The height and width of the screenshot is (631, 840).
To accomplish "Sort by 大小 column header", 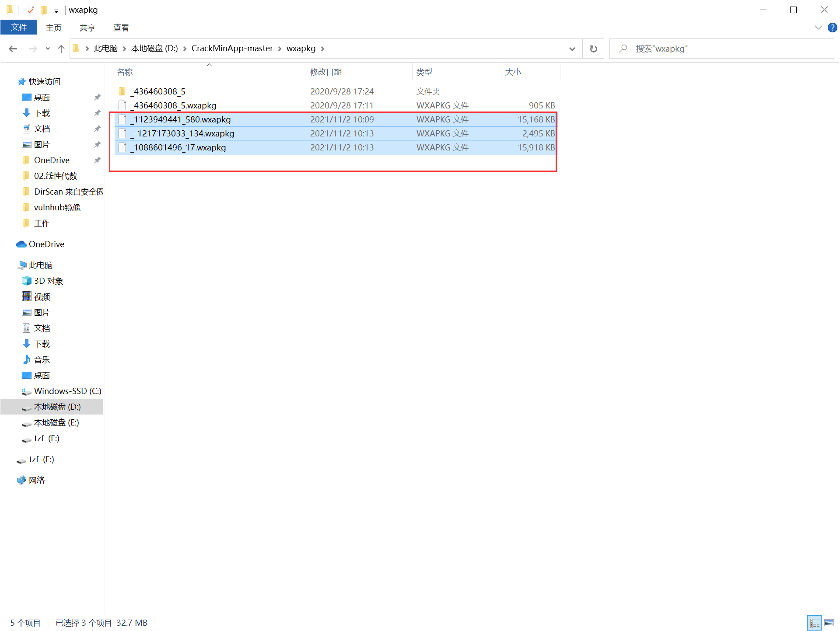I will (x=513, y=72).
